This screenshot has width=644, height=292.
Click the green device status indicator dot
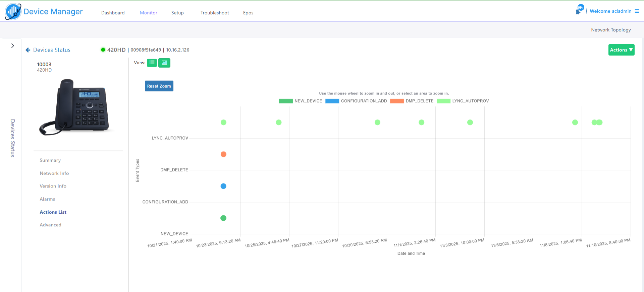[103, 50]
